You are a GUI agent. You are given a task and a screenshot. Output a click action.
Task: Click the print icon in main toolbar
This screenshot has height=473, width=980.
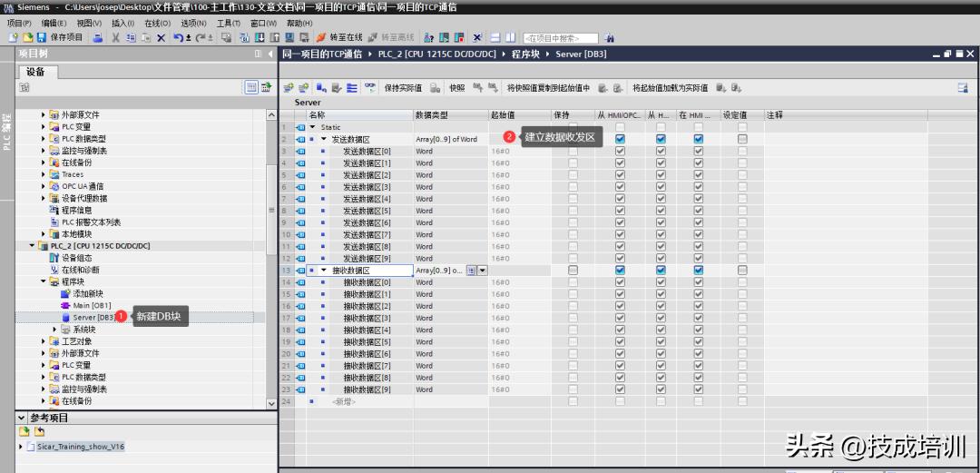(98, 37)
